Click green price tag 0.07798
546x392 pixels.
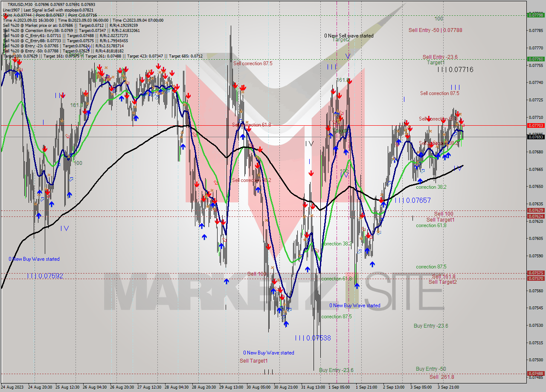tap(536, 15)
